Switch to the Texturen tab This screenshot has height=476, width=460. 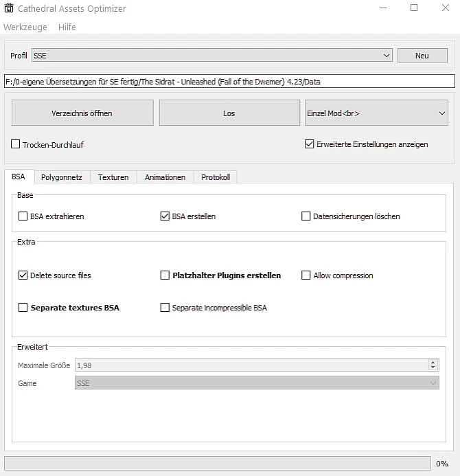113,177
